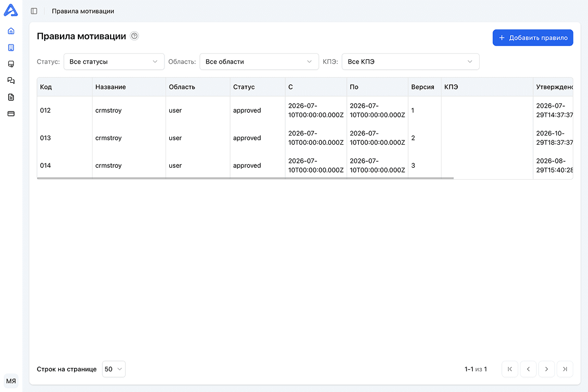
Task: Click Добавить правило button
Action: pyautogui.click(x=533, y=38)
